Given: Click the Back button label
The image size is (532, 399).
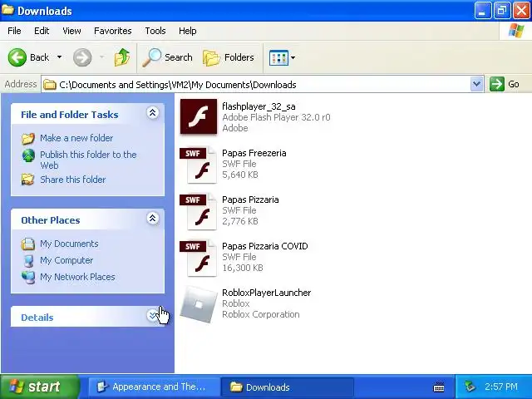Looking at the screenshot, I should pos(39,57).
